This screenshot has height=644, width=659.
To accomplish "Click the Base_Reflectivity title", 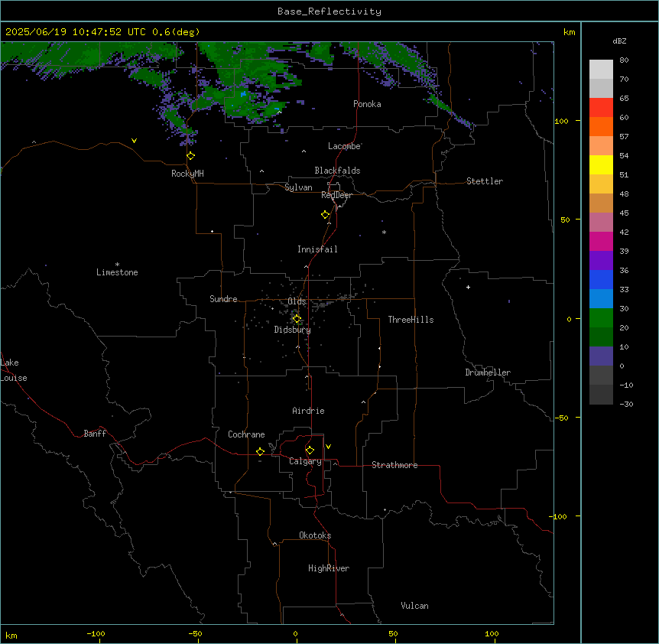I will 329,11.
